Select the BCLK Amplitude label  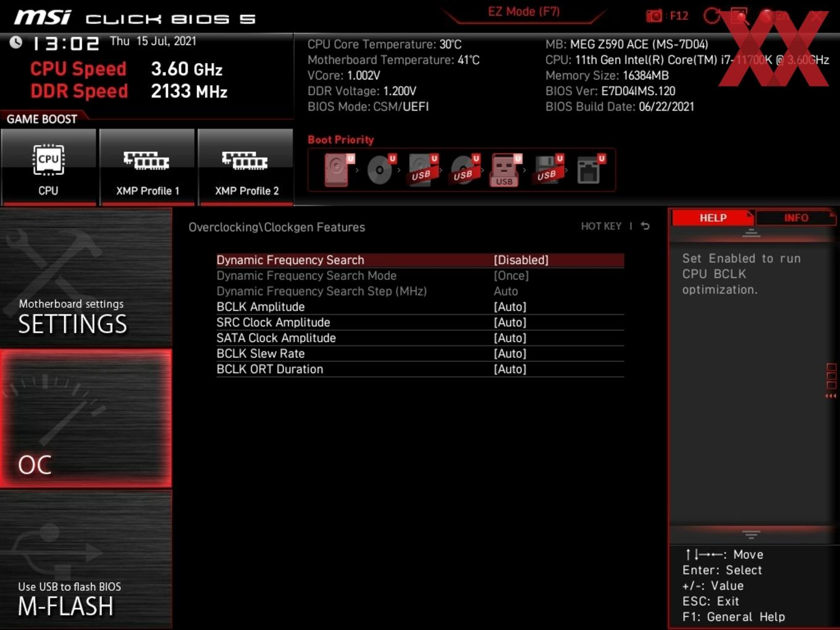tap(261, 307)
